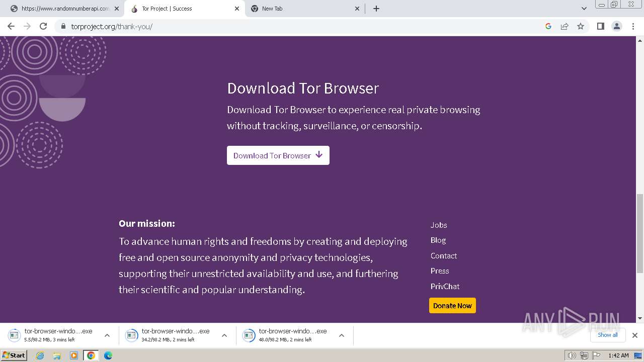Open the tab search dropdown arrow
644x362 pixels.
(584, 9)
